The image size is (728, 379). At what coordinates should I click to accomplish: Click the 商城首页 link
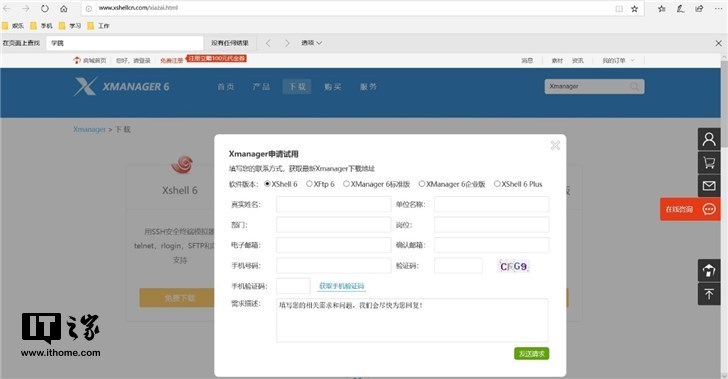[90, 60]
